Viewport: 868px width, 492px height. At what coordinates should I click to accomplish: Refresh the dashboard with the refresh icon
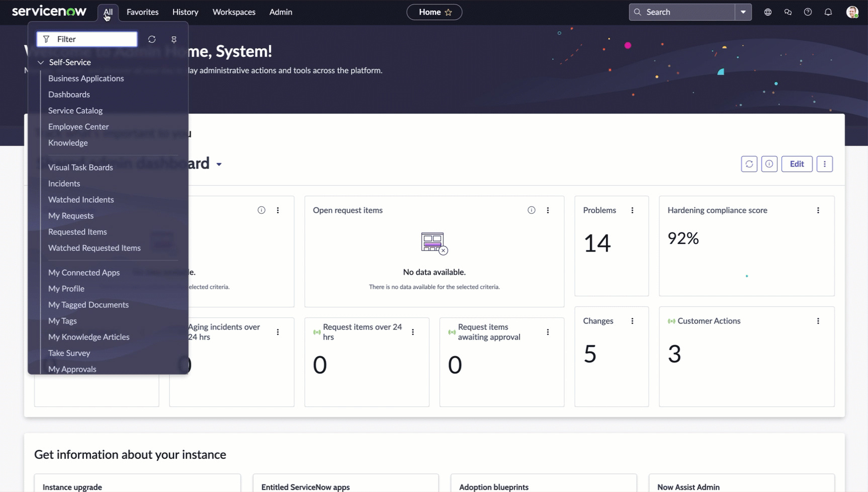tap(749, 164)
